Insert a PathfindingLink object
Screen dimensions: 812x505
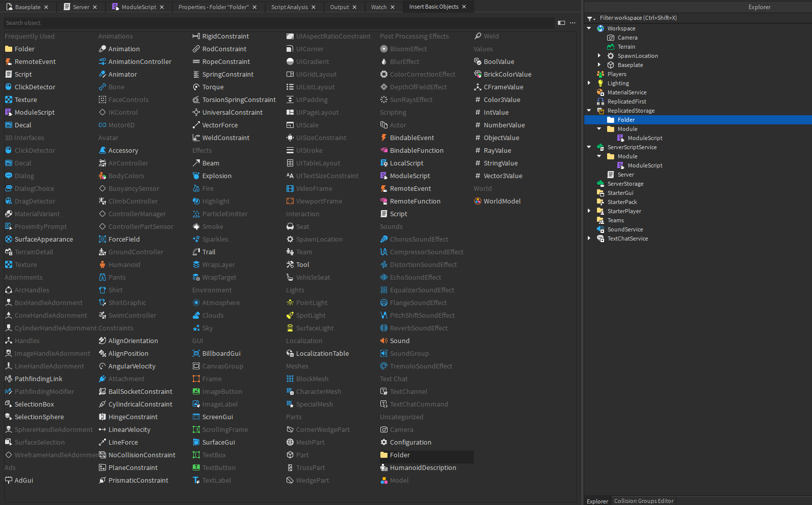tap(39, 379)
